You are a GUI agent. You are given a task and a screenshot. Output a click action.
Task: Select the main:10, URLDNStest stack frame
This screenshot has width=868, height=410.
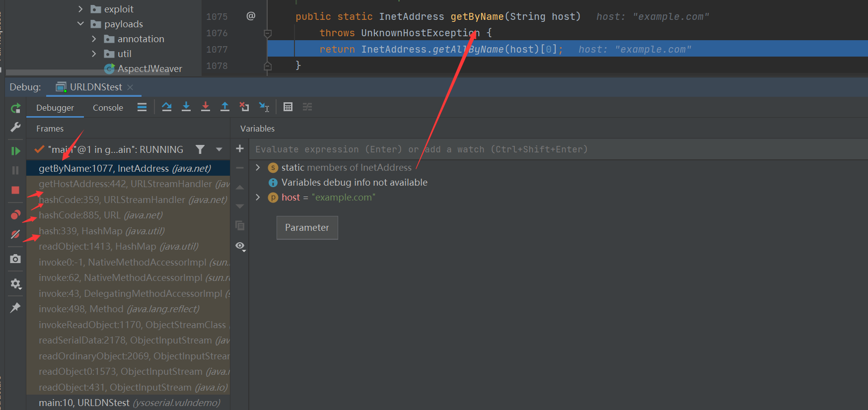[129, 403]
